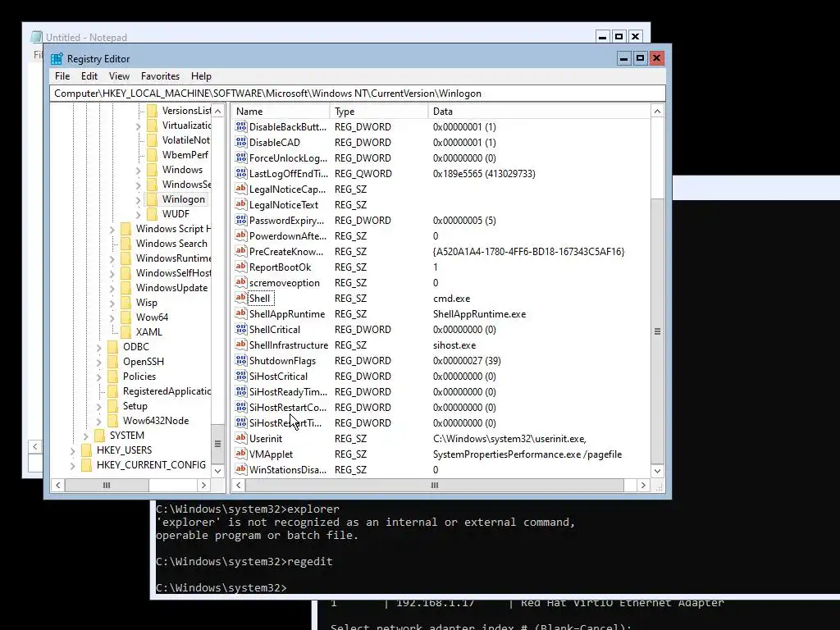Select the DisableBackButton DWORD value icon
840x630 pixels.
(241, 126)
